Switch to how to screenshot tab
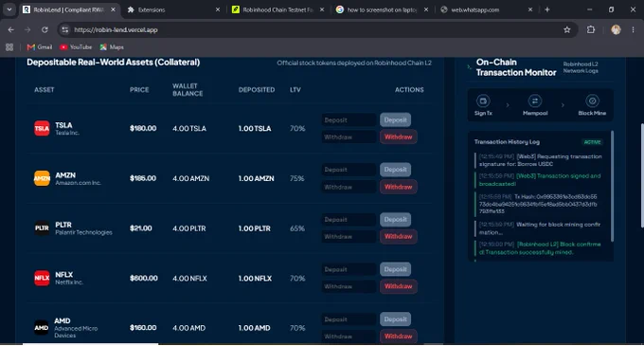This screenshot has height=346, width=644. pyautogui.click(x=382, y=9)
